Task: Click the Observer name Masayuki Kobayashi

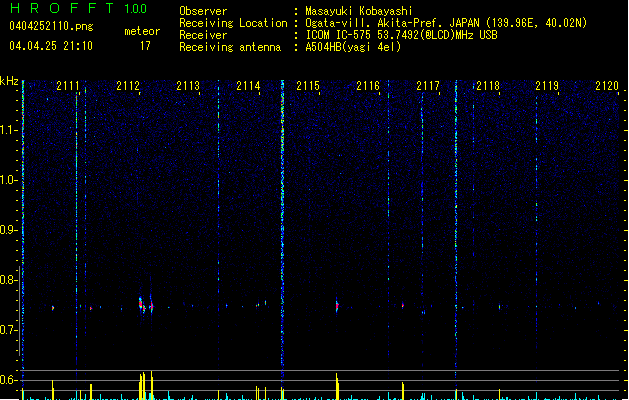Action: 359,11
